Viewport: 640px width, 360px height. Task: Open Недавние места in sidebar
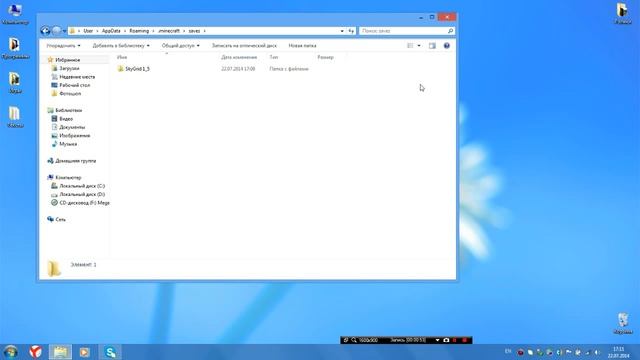(77, 77)
